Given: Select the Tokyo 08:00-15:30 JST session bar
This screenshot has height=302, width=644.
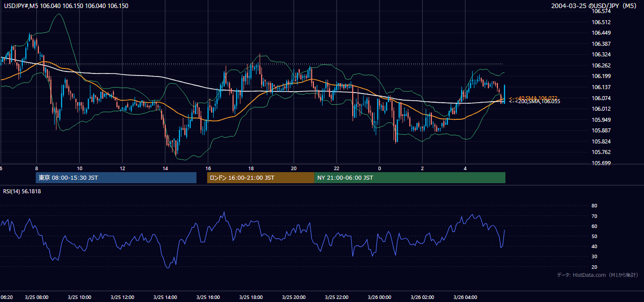Looking at the screenshot, I should [116, 178].
